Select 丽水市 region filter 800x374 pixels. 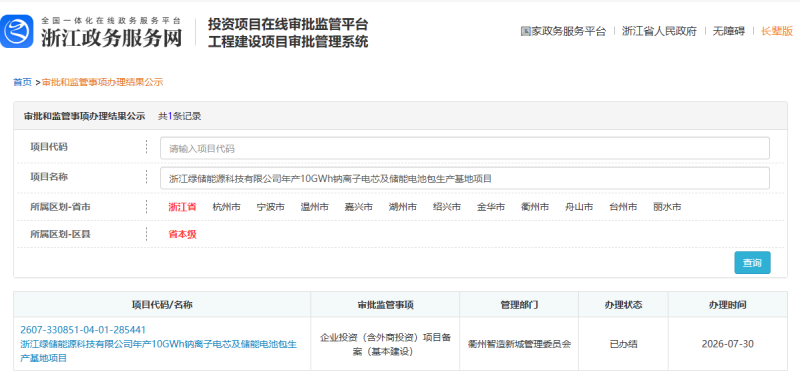point(667,207)
